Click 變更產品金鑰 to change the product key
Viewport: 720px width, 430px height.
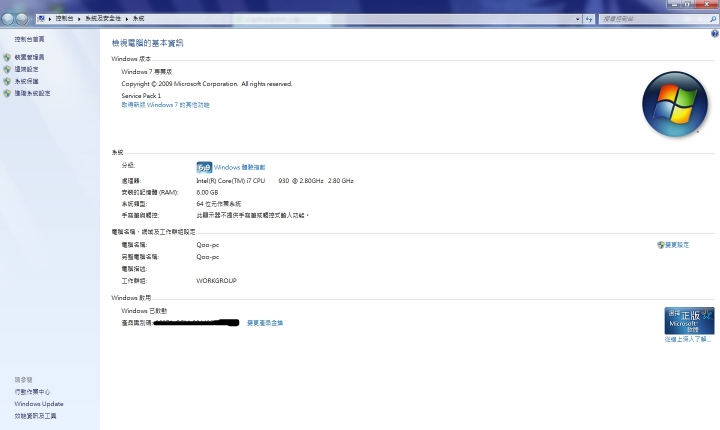coord(265,323)
